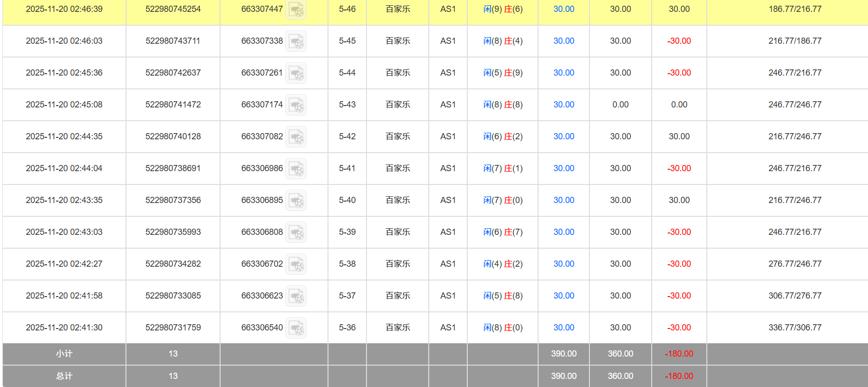Viewport: 868px width, 387px height.
Task: View video replay for 663306895
Action: tap(296, 201)
